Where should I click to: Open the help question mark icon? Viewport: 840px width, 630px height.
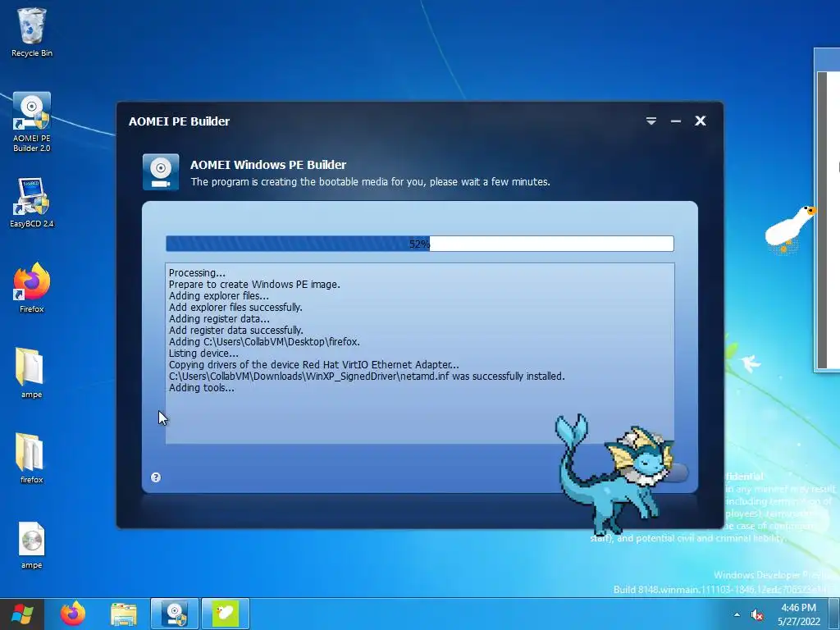156,477
